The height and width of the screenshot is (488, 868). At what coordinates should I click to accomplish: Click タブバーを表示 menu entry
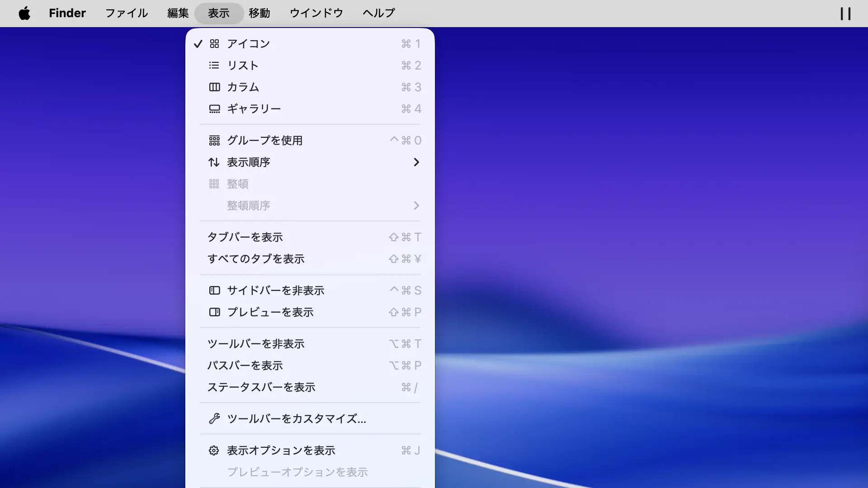pos(245,237)
